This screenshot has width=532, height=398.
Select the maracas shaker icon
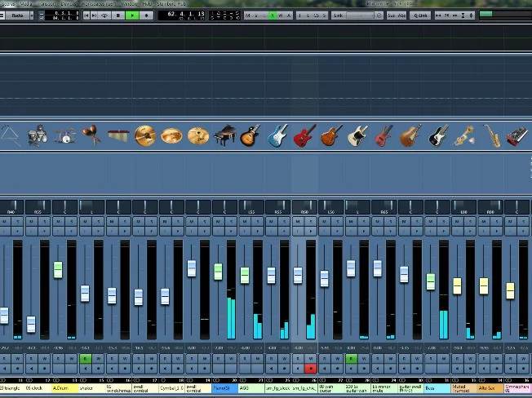click(x=91, y=135)
